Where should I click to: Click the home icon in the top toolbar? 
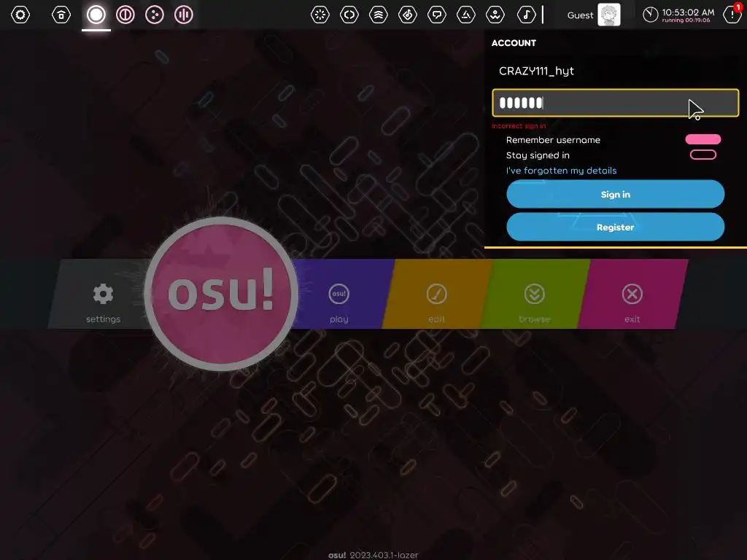point(61,15)
